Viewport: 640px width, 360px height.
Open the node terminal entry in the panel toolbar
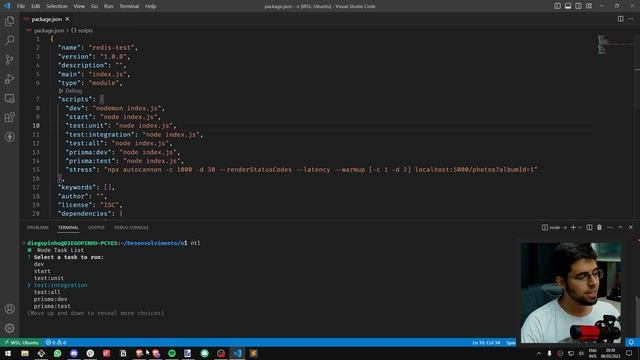[554, 227]
